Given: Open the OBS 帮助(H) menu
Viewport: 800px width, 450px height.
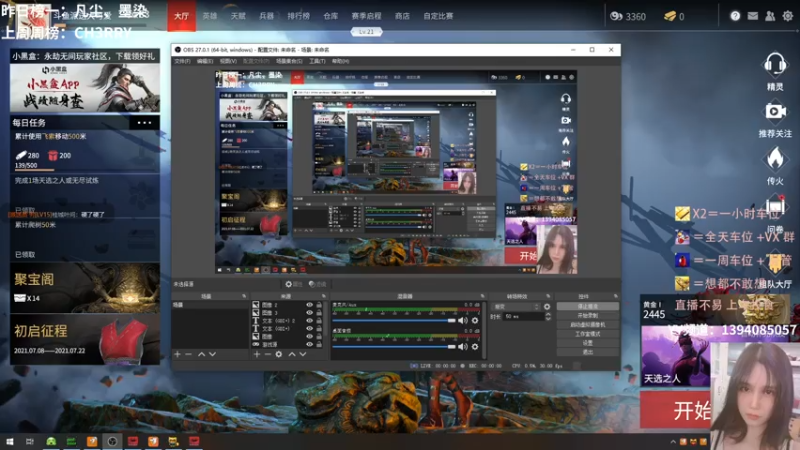Looking at the screenshot, I should pos(340,61).
